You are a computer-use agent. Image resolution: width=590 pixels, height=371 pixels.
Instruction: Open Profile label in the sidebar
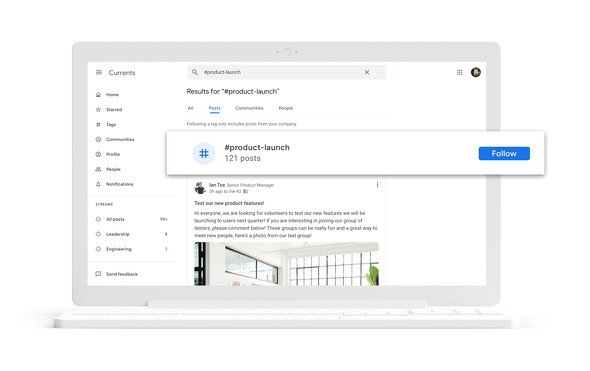pos(113,154)
